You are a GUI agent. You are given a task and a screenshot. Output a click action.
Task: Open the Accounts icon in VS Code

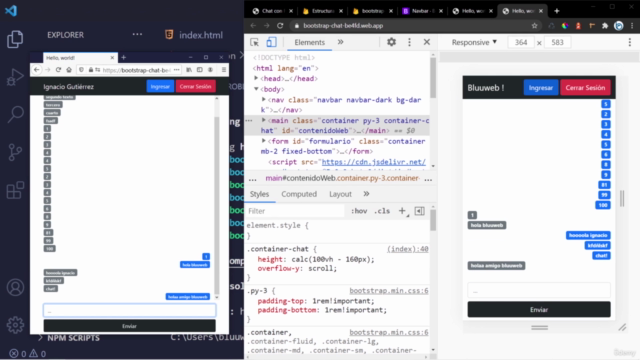pos(15,288)
